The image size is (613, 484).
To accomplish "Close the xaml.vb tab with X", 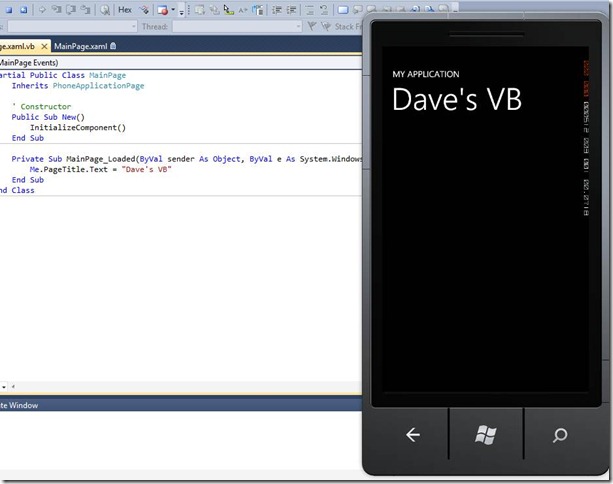I will coord(44,47).
